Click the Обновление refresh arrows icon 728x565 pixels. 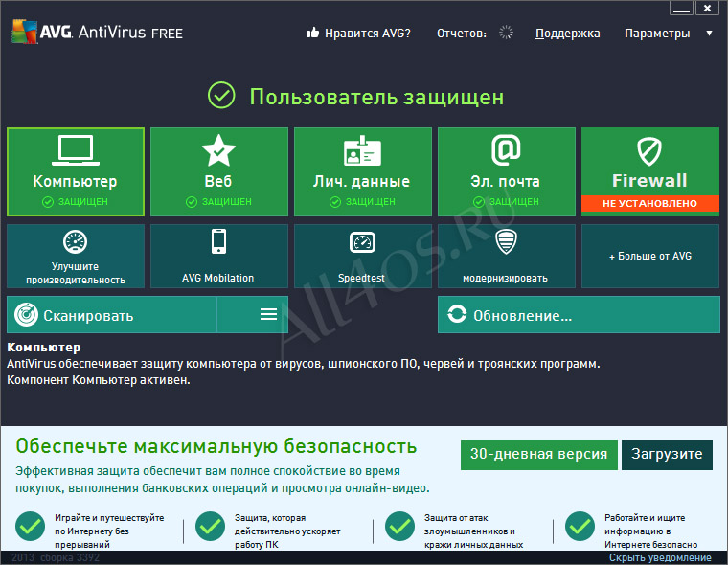[457, 314]
